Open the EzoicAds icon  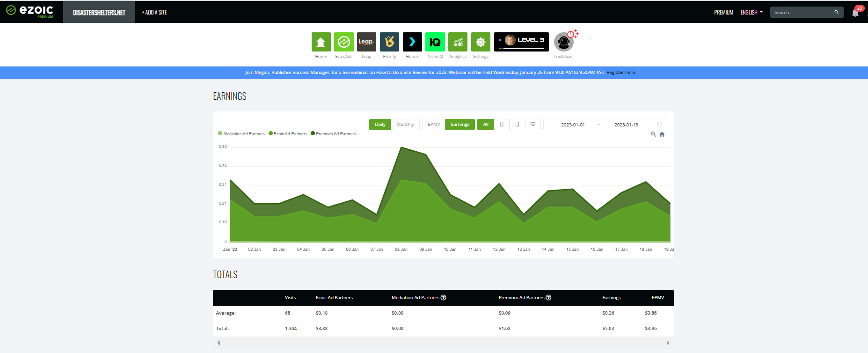[344, 42]
